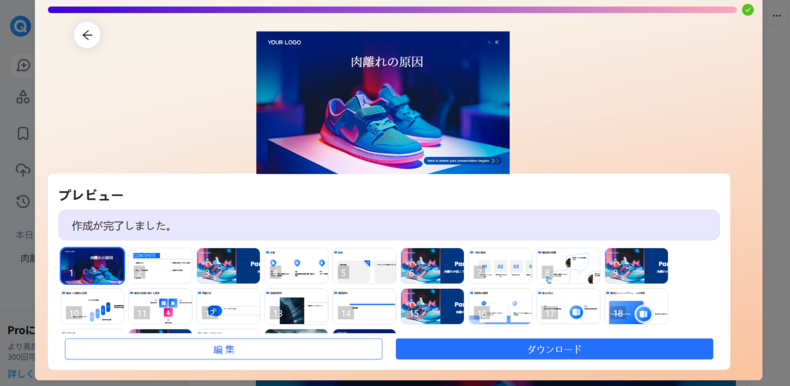The height and width of the screenshot is (386, 790).
Task: Click the green completion checkmark icon
Action: (x=748, y=10)
